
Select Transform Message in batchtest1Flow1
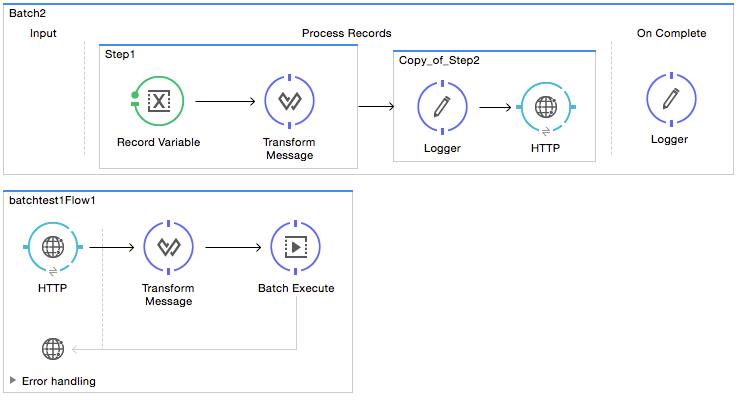pyautogui.click(x=168, y=248)
